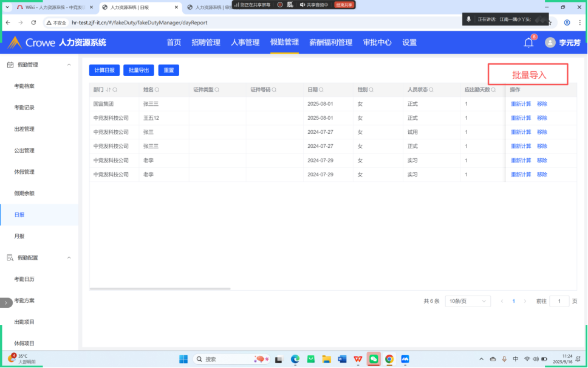Open 招聘管理 in top navigation

[206, 43]
